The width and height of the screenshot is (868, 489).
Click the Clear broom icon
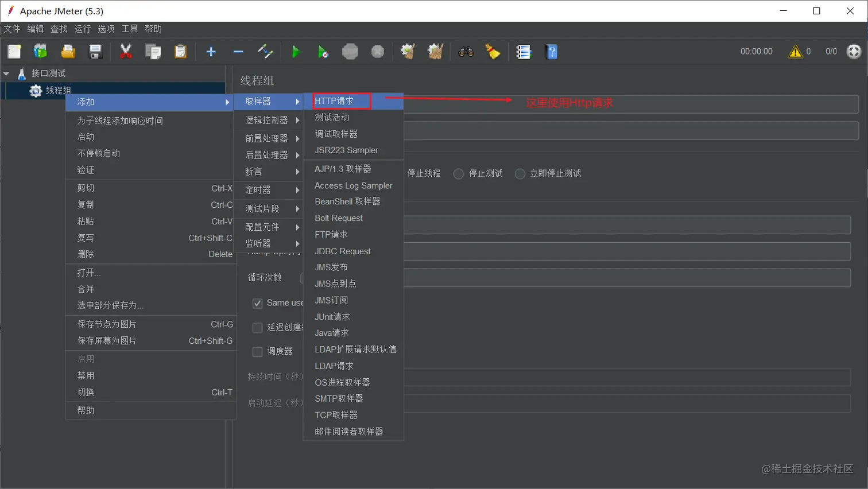coord(408,52)
